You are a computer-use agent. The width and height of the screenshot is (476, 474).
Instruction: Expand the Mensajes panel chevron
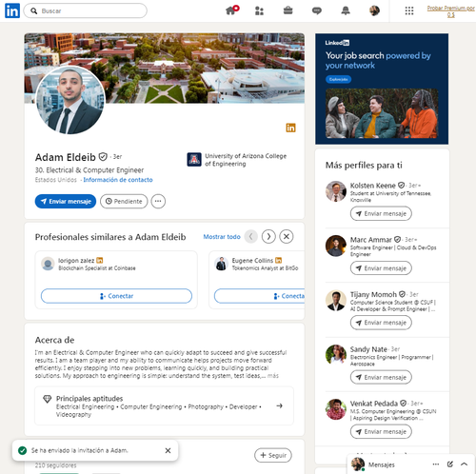pyautogui.click(x=464, y=464)
